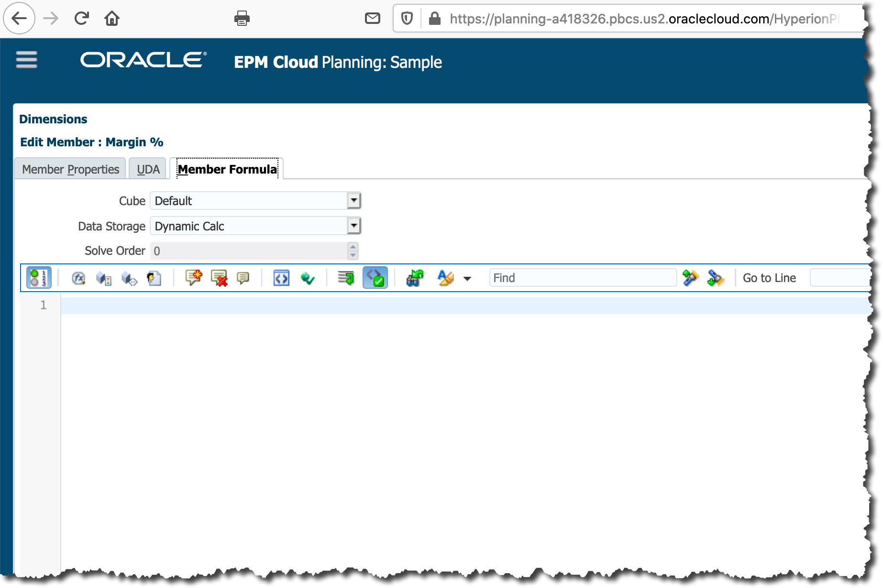Click the A with brush formatting icon
The width and height of the screenshot is (883, 588).
point(445,278)
